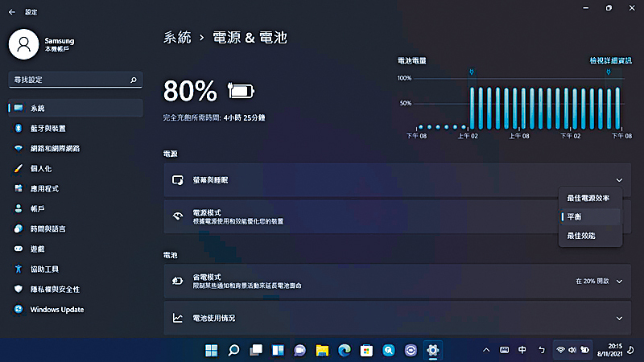Click the Samsung user avatar
Image resolution: width=644 pixels, height=362 pixels.
point(24,44)
